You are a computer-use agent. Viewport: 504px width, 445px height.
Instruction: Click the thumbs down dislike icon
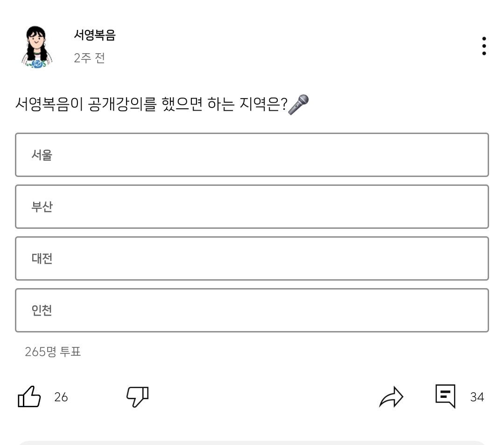(137, 396)
